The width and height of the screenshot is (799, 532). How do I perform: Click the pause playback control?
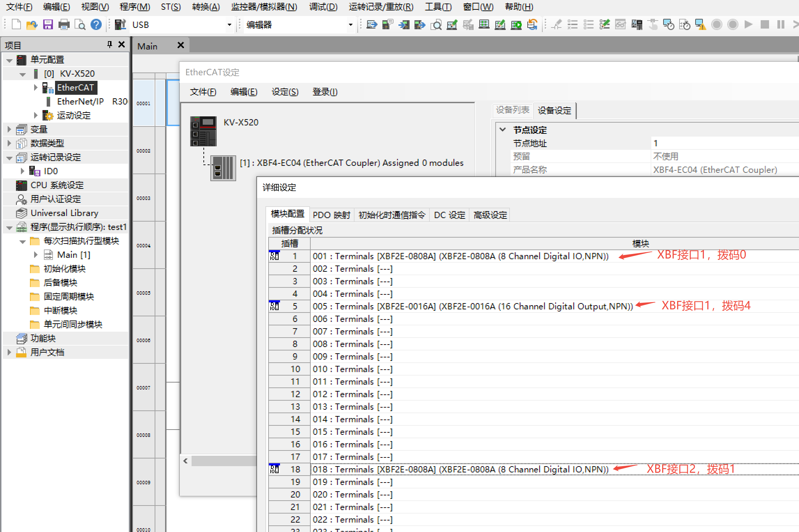click(781, 25)
